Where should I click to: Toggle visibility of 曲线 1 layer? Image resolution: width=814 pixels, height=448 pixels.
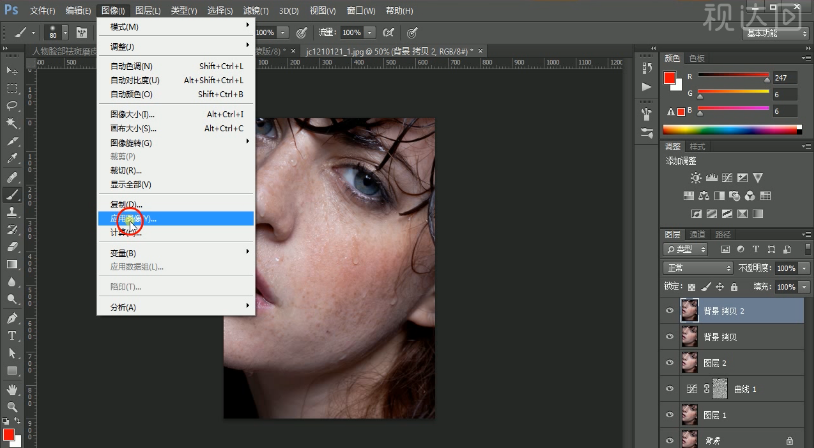(x=670, y=389)
